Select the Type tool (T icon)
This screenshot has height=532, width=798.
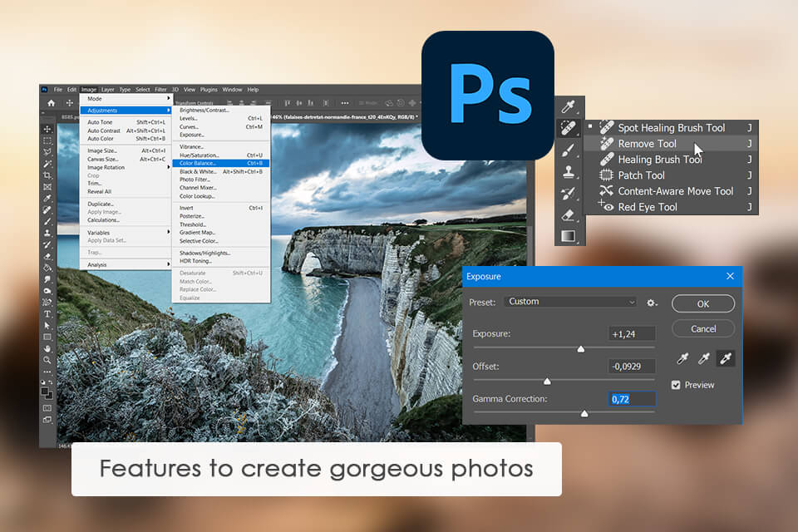47,313
